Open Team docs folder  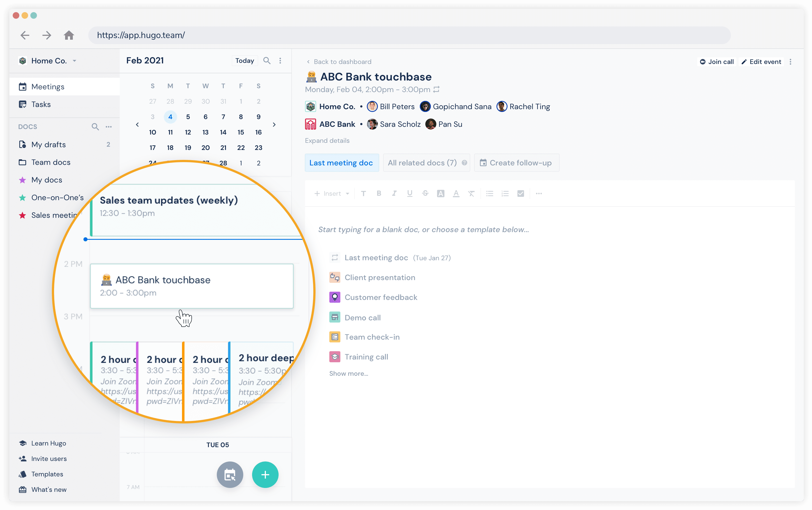click(x=65, y=162)
